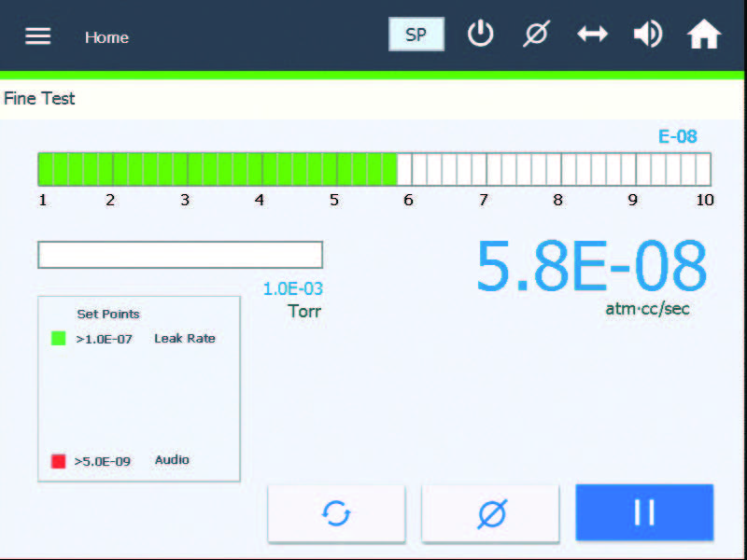Click the 5.8E-08 leak rate reading
Viewport: 747px width, 560px height.
tap(591, 266)
